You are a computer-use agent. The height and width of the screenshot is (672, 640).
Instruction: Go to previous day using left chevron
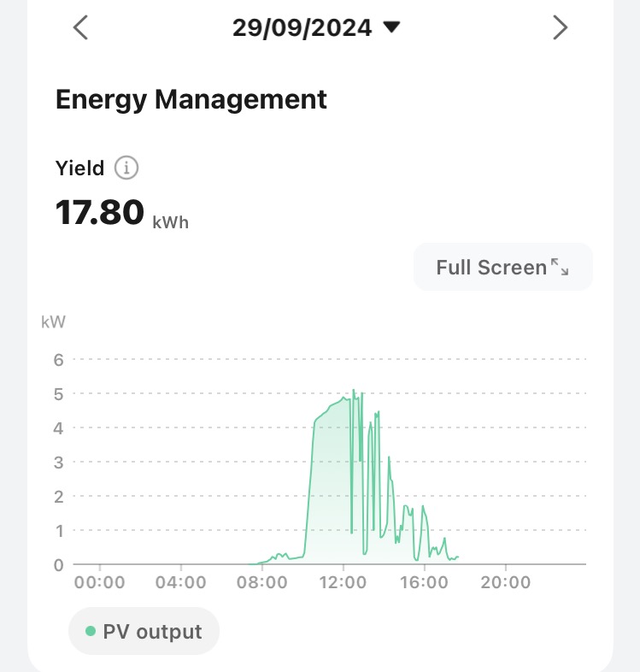pyautogui.click(x=80, y=28)
